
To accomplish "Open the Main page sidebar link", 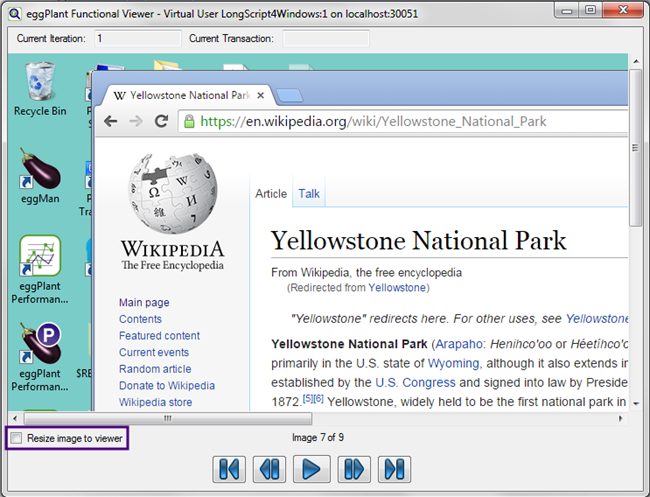I will pyautogui.click(x=144, y=303).
